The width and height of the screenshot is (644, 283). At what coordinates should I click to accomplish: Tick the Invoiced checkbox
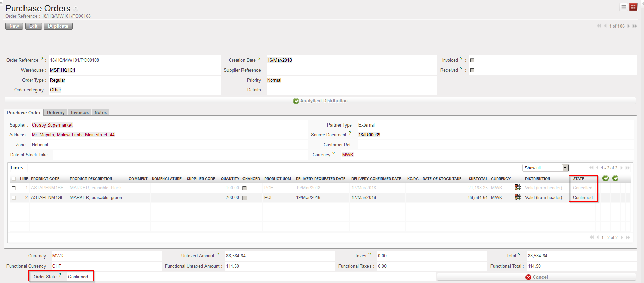click(472, 60)
